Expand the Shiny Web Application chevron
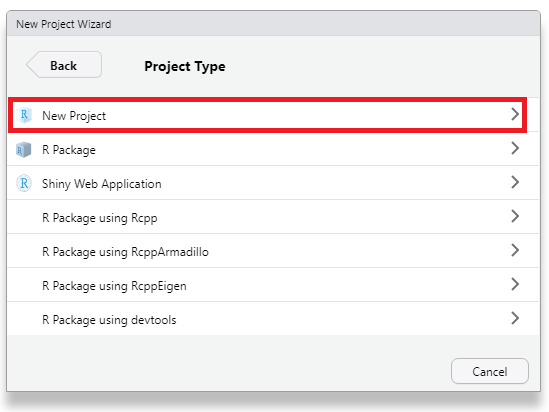Image resolution: width=549 pixels, height=412 pixels. point(515,182)
